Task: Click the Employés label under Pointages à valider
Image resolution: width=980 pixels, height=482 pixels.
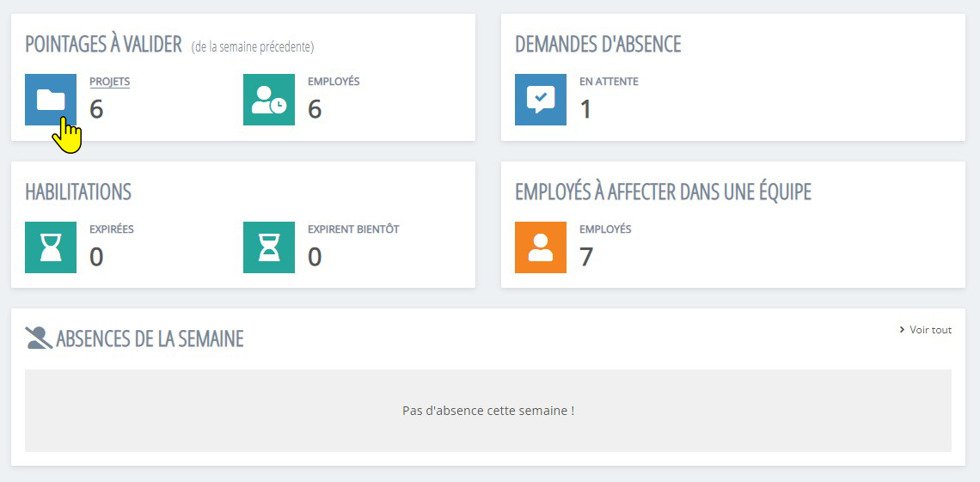Action: coord(334,82)
